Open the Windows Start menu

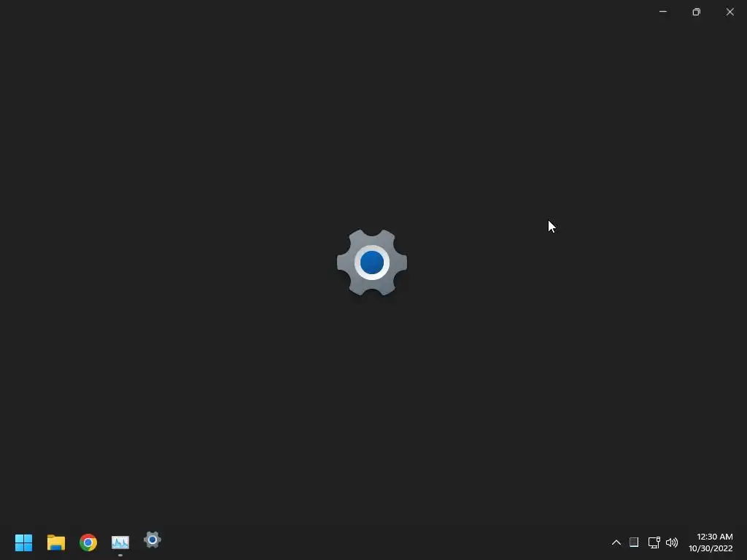(23, 542)
